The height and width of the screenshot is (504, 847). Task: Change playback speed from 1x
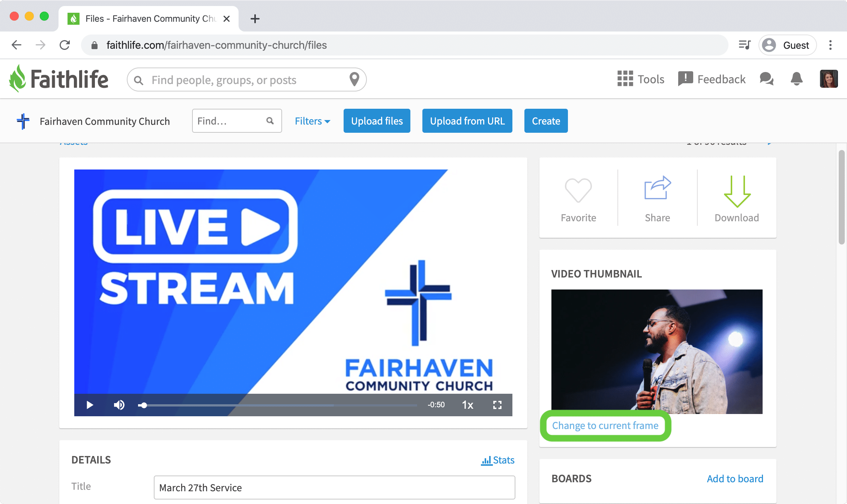point(467,405)
